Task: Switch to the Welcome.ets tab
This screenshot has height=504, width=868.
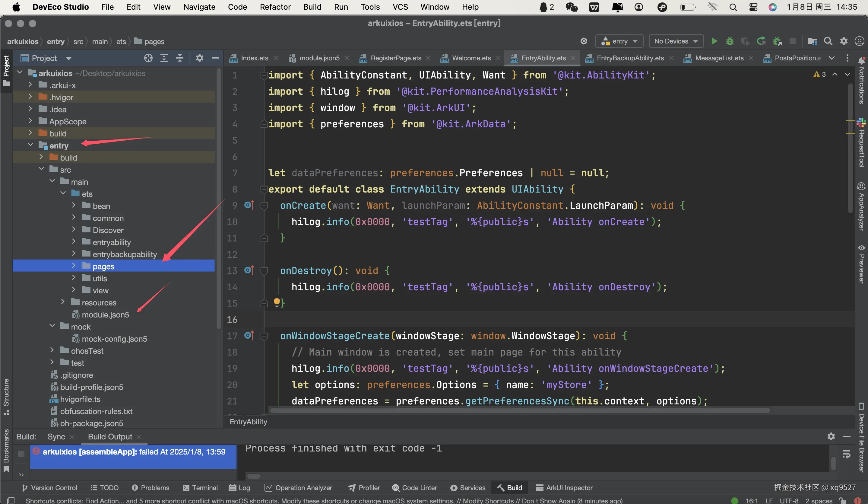Action: pos(471,58)
